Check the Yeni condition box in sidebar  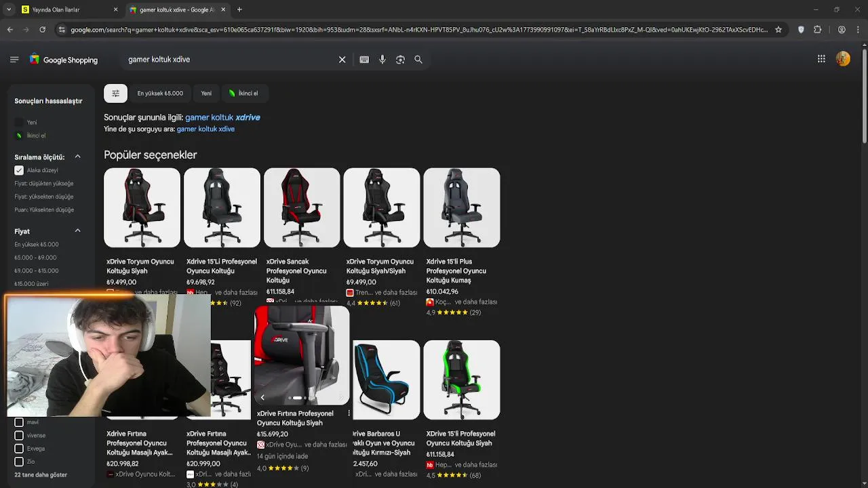coord(19,122)
